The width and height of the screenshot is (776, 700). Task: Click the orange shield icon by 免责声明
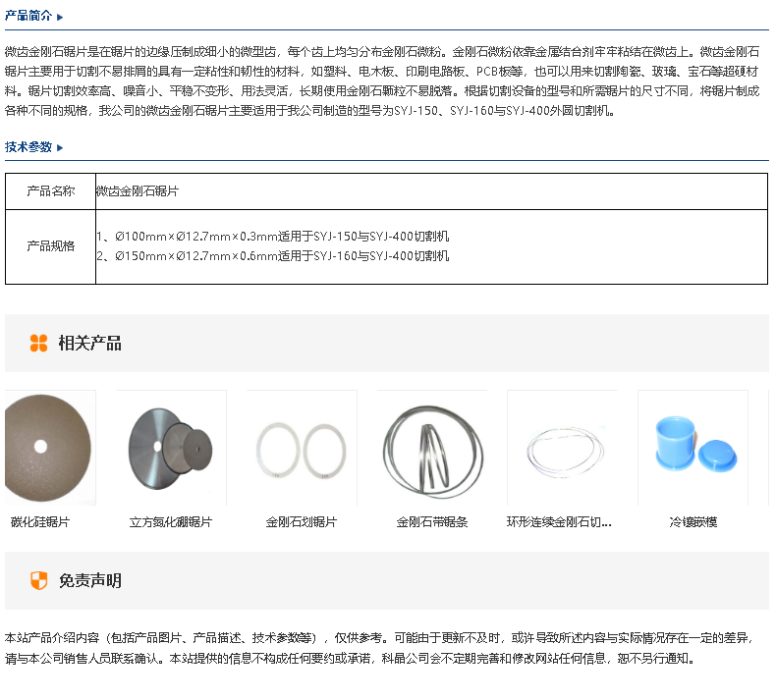click(38, 580)
